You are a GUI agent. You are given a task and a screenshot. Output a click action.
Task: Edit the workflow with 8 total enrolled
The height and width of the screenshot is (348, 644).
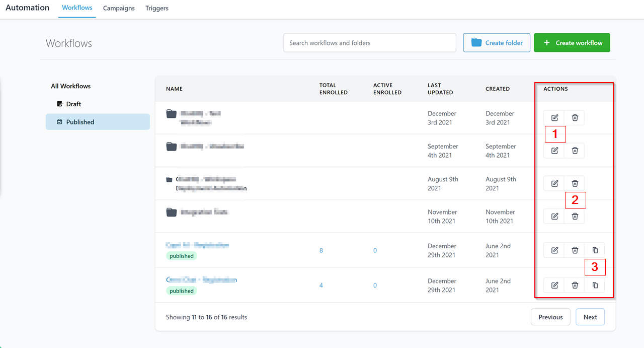tap(554, 250)
